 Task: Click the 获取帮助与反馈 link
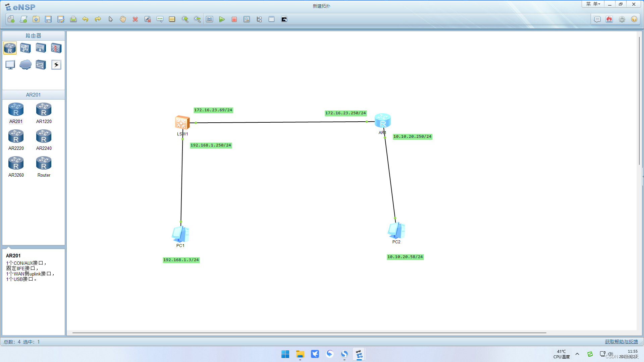[x=621, y=342]
